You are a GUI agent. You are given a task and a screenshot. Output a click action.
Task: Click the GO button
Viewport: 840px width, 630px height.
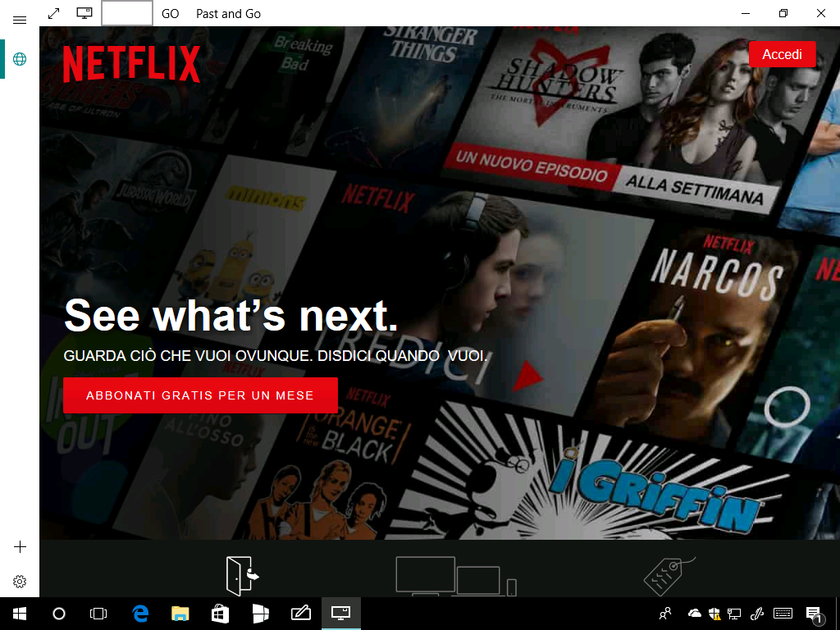pyautogui.click(x=171, y=14)
